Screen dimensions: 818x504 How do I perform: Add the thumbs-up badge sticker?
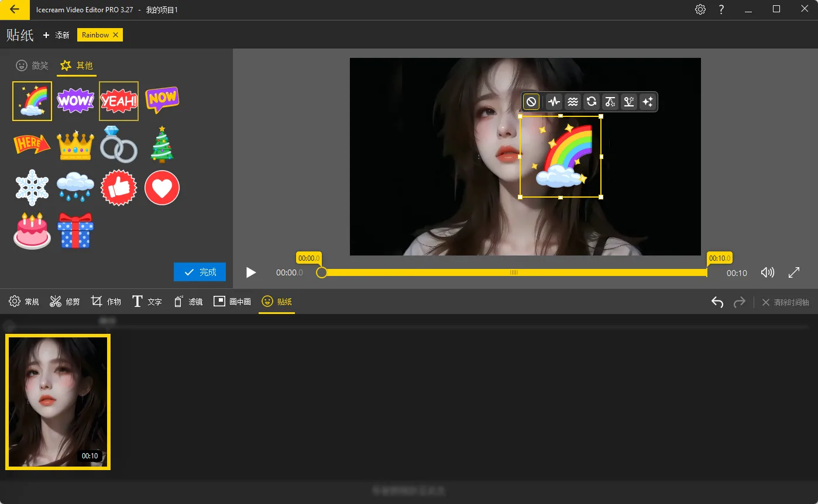point(119,188)
